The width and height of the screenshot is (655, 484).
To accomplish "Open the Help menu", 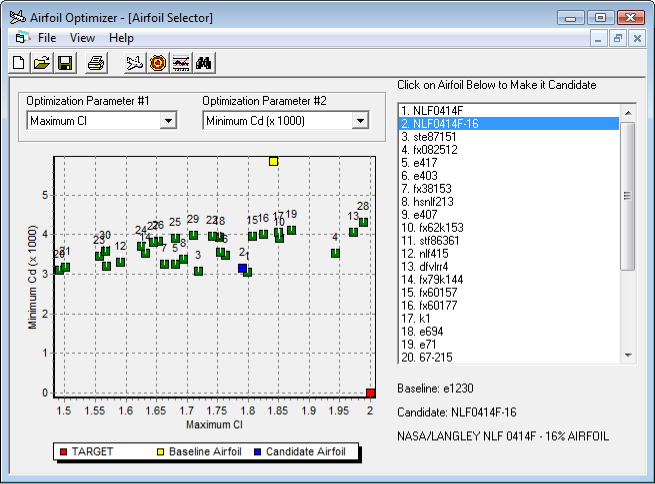I will click(x=121, y=38).
